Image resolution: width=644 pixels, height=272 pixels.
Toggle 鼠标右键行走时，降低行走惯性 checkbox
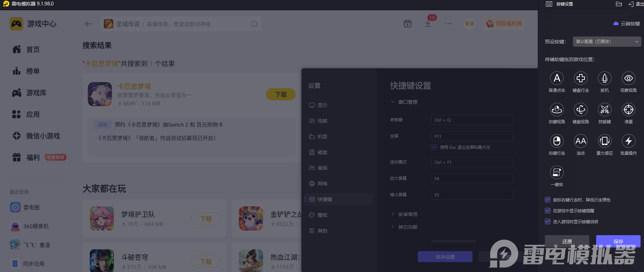click(548, 200)
